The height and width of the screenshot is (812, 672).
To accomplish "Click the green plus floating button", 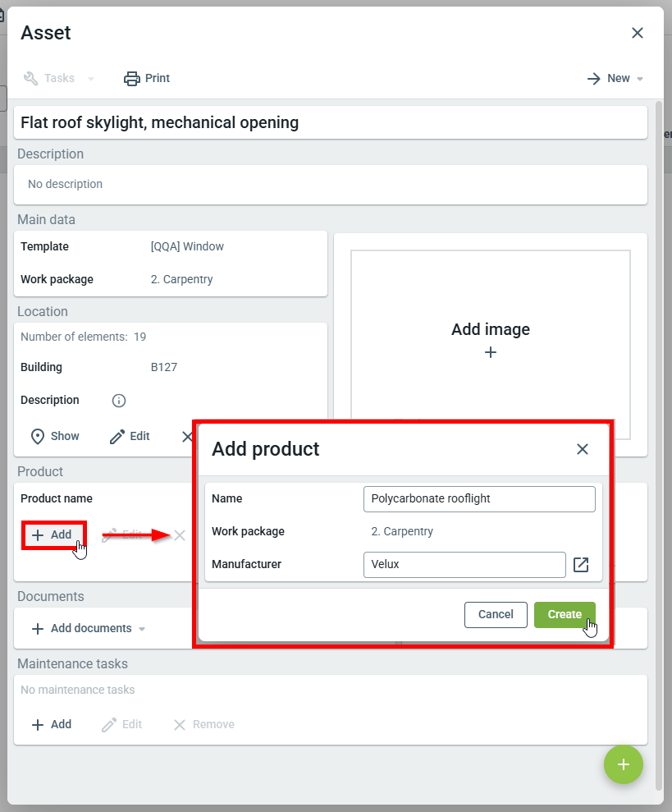I will click(x=624, y=764).
